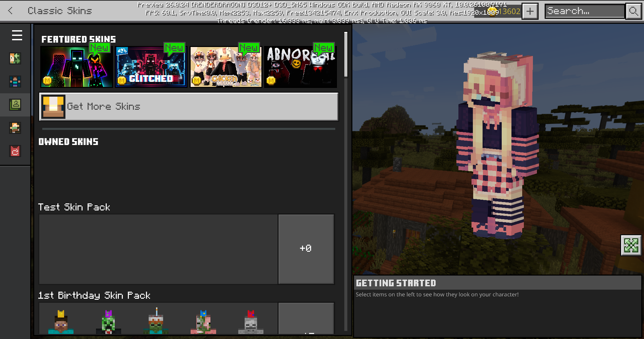644x339 pixels.
Task: Select the red dressing room sidebar icon
Action: [15, 151]
